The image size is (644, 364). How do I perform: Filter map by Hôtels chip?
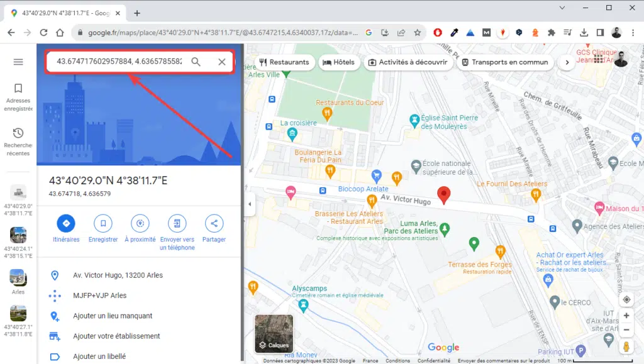pos(339,62)
